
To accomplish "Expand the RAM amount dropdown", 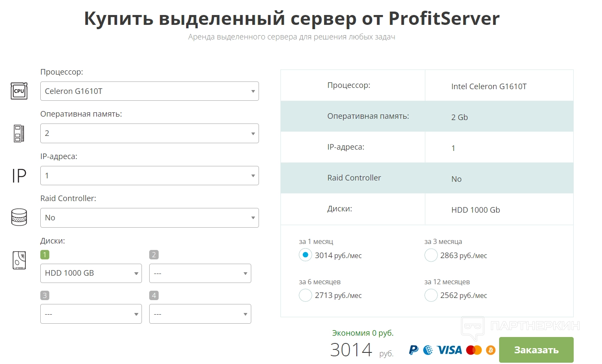I will click(149, 133).
